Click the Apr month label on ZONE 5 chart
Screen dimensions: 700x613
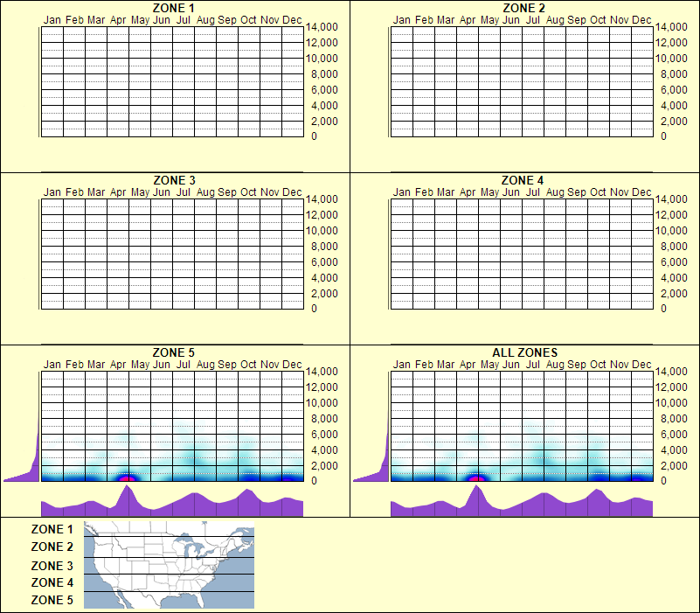click(x=116, y=365)
